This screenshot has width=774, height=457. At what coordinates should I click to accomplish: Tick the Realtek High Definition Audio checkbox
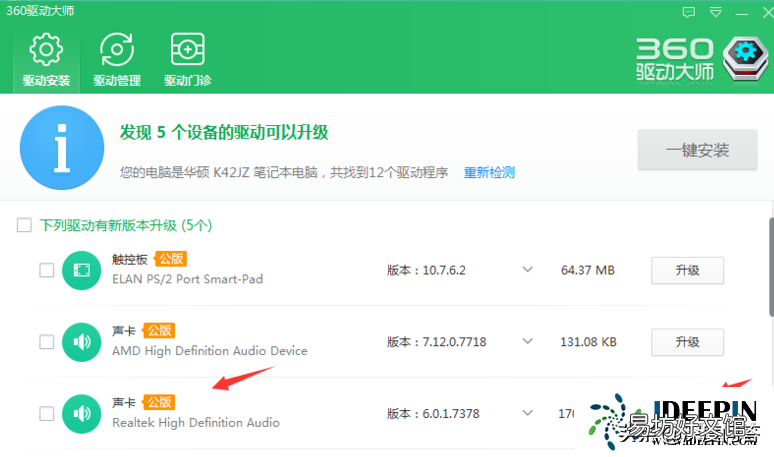pyautogui.click(x=46, y=413)
